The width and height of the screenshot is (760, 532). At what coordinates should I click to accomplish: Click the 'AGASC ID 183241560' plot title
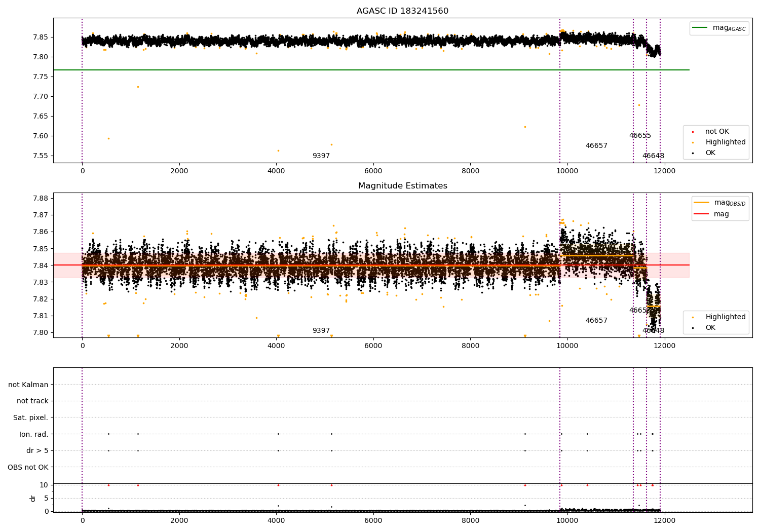[x=402, y=11]
